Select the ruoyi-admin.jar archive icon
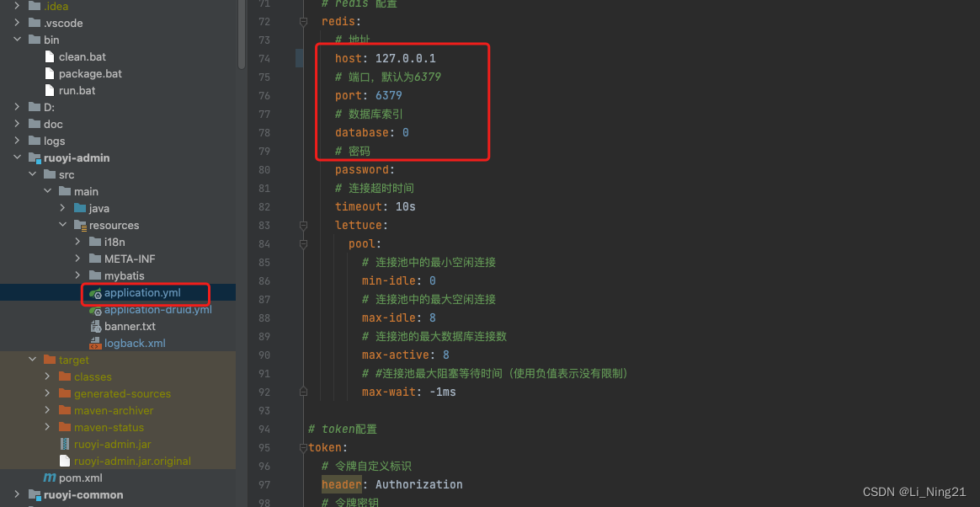 coord(65,445)
